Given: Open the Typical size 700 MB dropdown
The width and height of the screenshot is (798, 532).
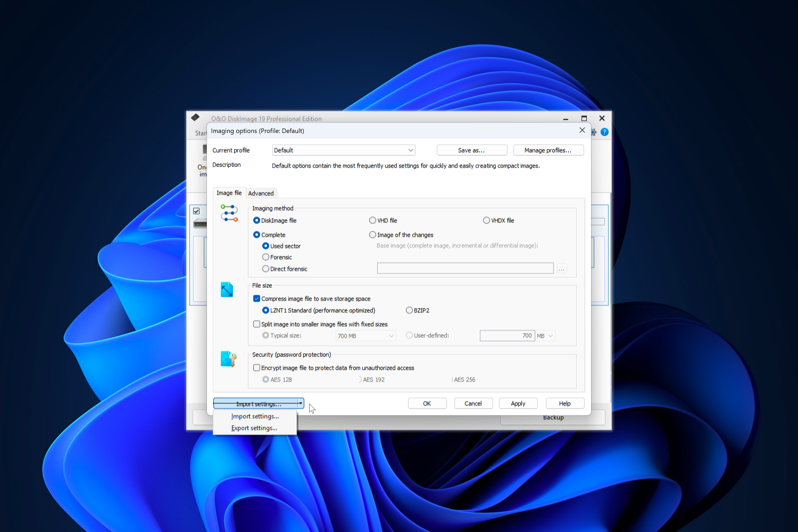Looking at the screenshot, I should point(366,336).
